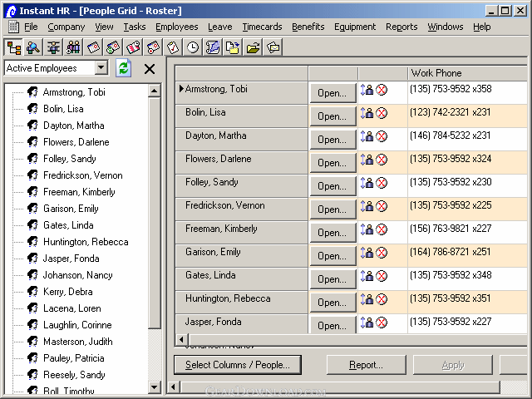Screen dimensions: 532x399
Task: Open the find employee magnifier tool
Action: pos(33,47)
